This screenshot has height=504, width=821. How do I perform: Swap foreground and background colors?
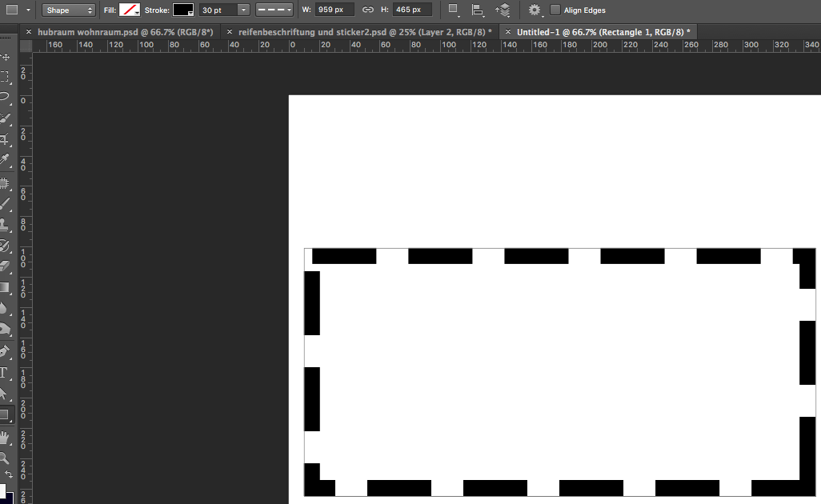(x=9, y=474)
